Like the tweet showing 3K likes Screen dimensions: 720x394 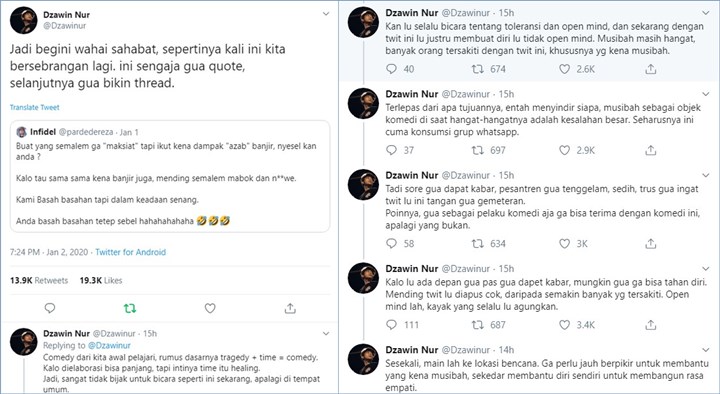[564, 243]
